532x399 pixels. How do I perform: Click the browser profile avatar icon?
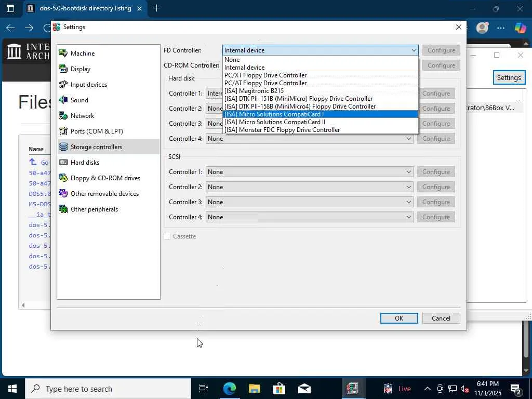[482, 28]
